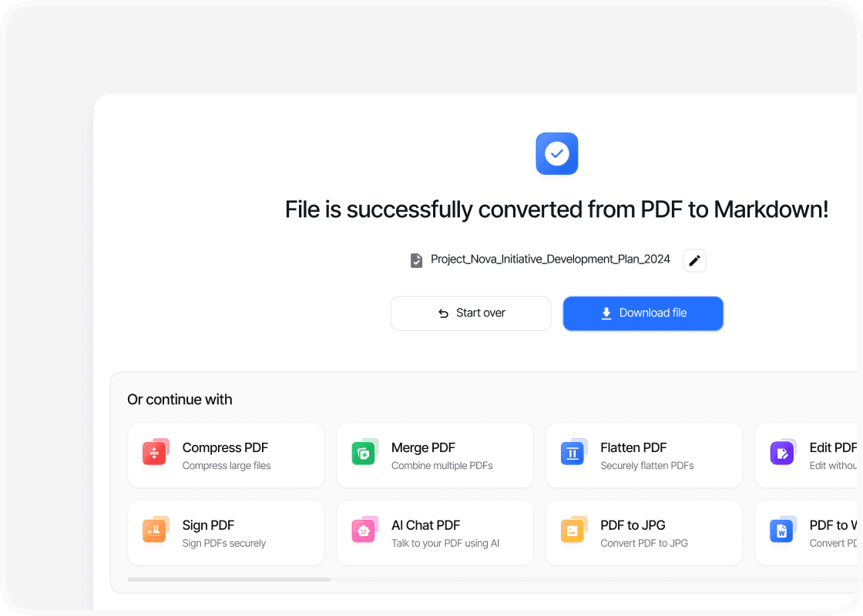Click the document icon beside the filename
863x616 pixels.
[416, 260]
